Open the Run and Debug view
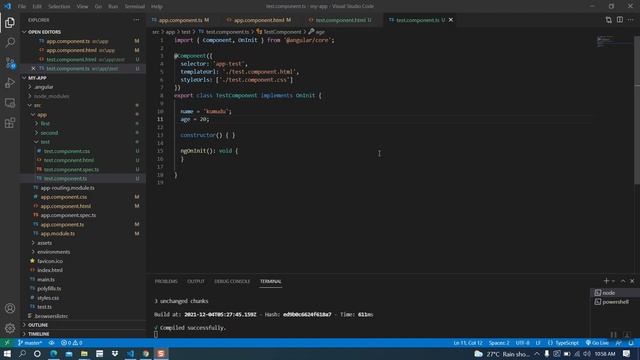 tap(10, 82)
